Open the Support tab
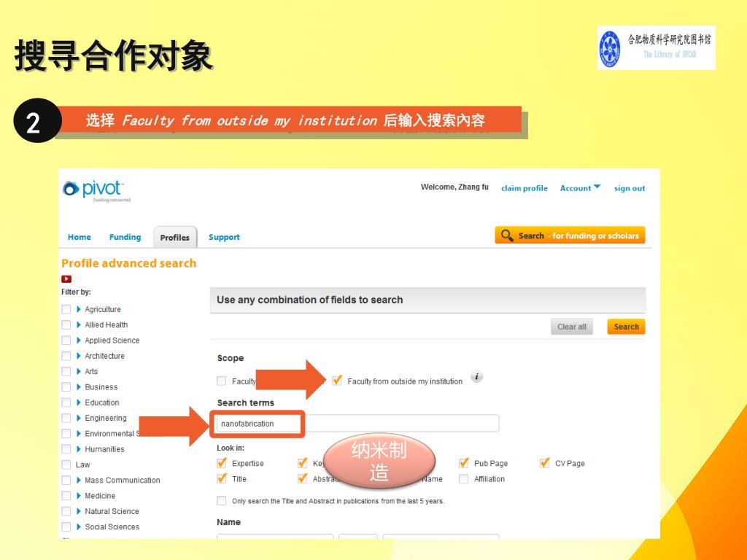The image size is (747, 560). [224, 237]
